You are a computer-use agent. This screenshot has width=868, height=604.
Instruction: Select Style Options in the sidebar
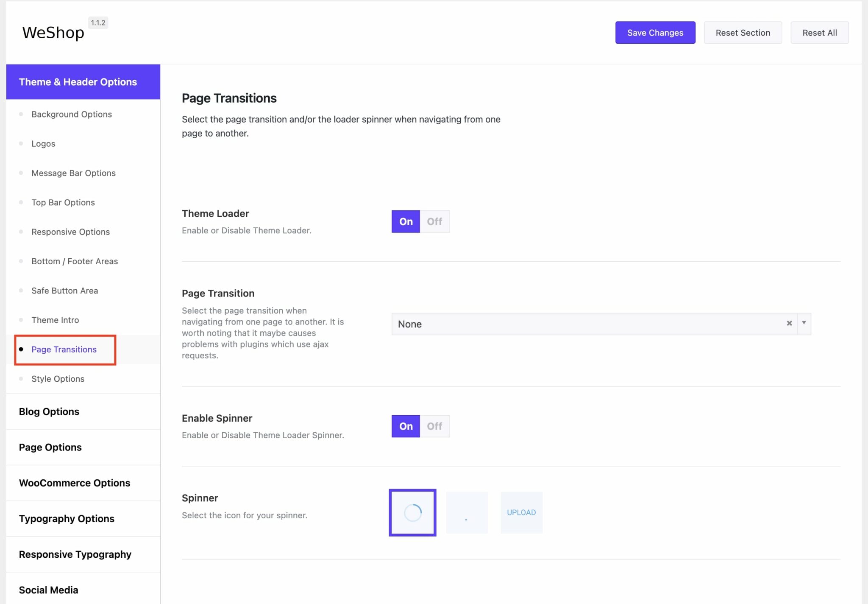tap(58, 378)
